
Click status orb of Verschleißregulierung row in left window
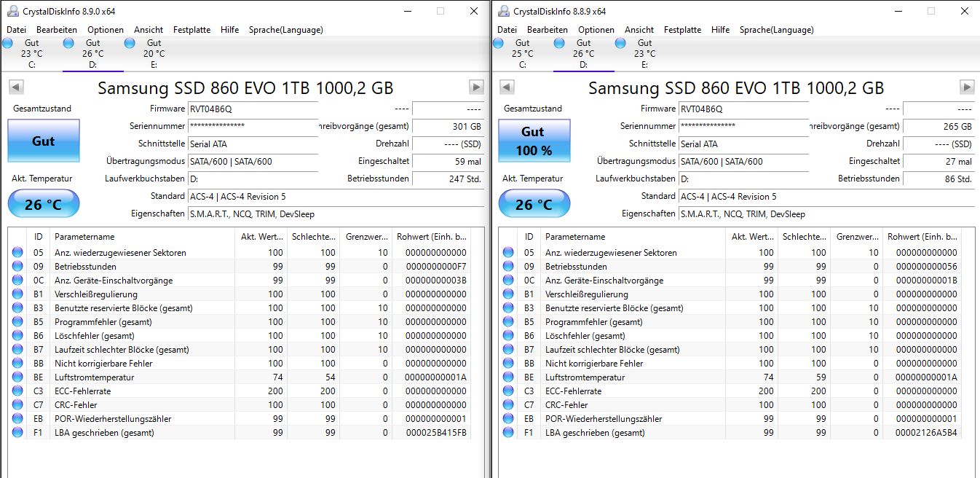17,294
